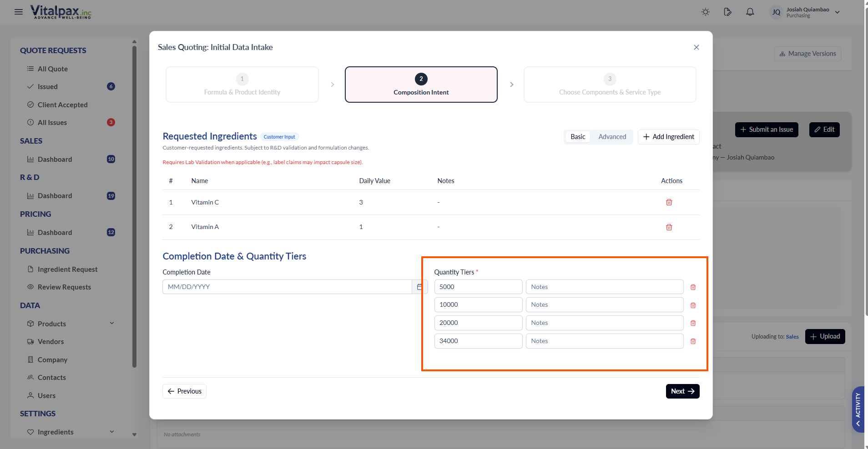Go to step 1 Formula & Product Identity

pyautogui.click(x=242, y=85)
